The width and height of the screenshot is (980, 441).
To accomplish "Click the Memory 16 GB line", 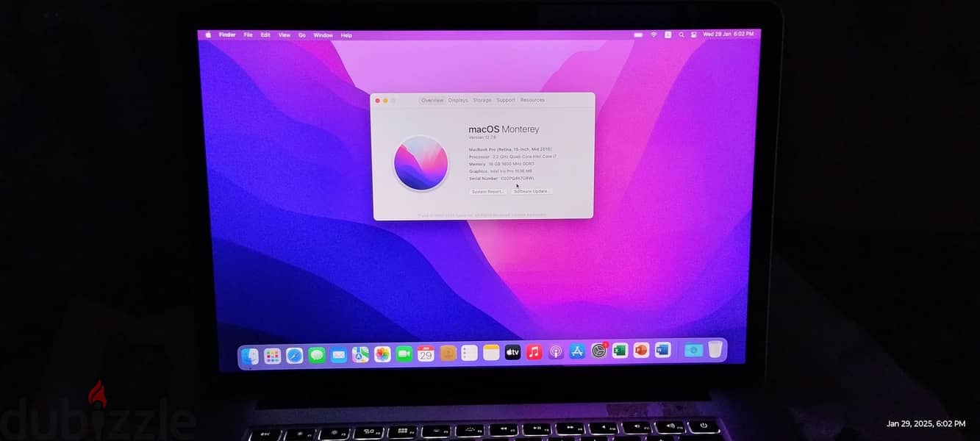I will [501, 164].
